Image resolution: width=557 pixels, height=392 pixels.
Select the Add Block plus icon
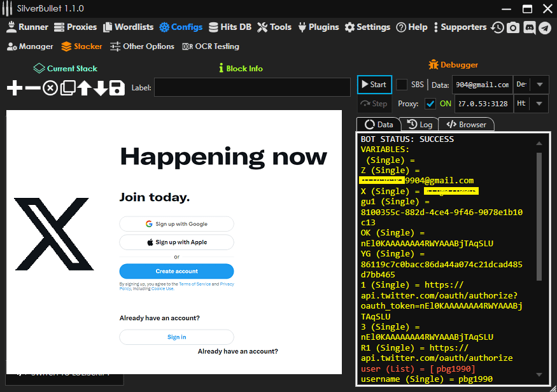[14, 88]
